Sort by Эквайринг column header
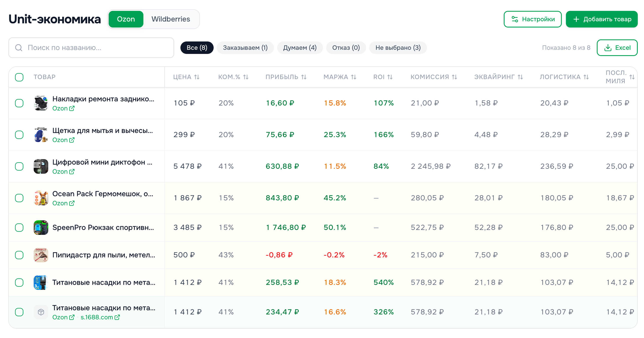Screen dimensions: 644x338 pyautogui.click(x=494, y=77)
